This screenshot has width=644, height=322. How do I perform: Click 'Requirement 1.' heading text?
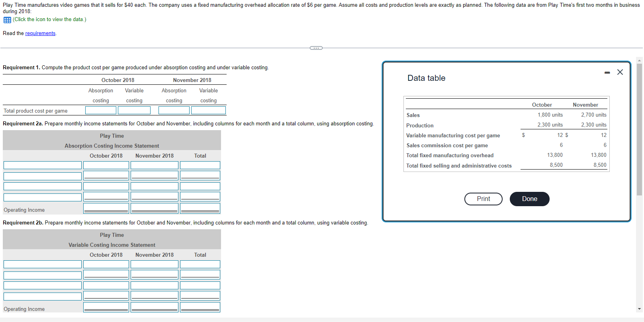coord(22,68)
